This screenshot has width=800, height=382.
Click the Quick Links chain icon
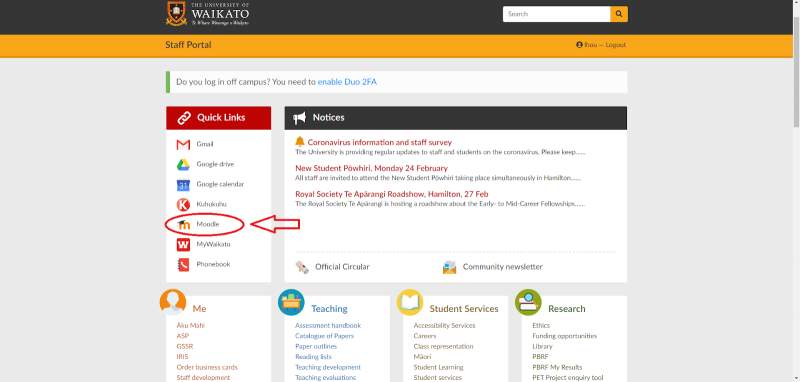point(184,118)
